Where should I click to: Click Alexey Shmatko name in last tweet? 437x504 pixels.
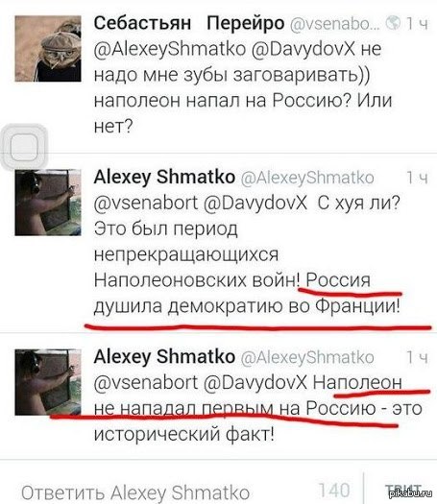tap(164, 357)
